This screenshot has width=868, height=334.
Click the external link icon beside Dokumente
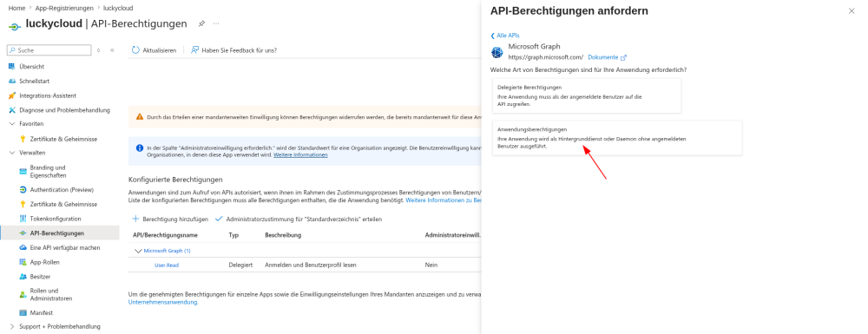(623, 57)
